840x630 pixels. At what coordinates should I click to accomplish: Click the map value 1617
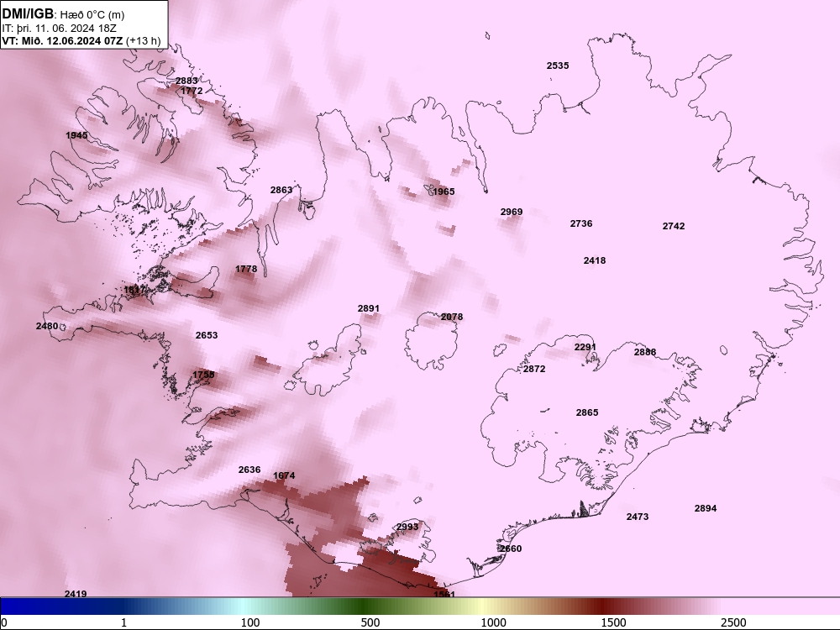(x=134, y=291)
